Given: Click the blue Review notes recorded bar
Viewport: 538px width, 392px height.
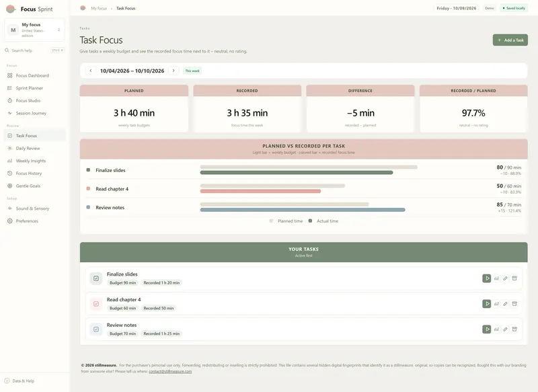Looking at the screenshot, I should click(303, 210).
